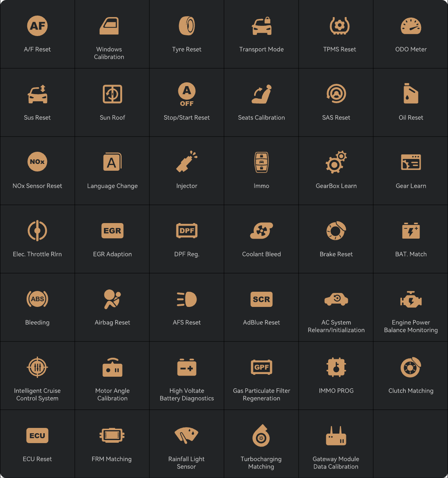Viewport: 448px width, 478px height.
Task: Run the AdBlue Reset
Action: click(x=261, y=307)
